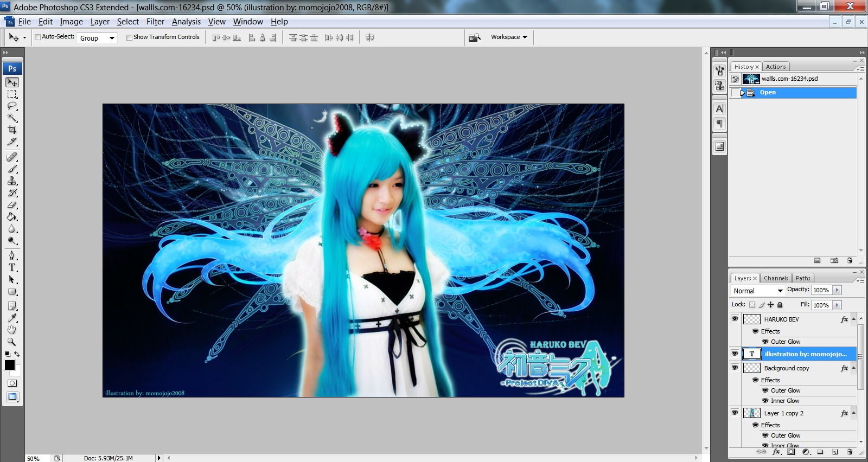Select the Hand tool
868x462 pixels.
12,330
